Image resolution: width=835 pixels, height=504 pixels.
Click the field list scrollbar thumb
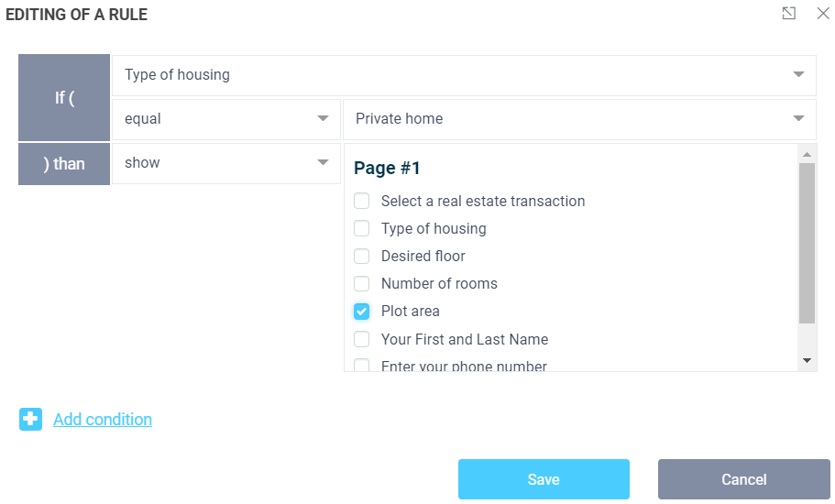pyautogui.click(x=807, y=243)
